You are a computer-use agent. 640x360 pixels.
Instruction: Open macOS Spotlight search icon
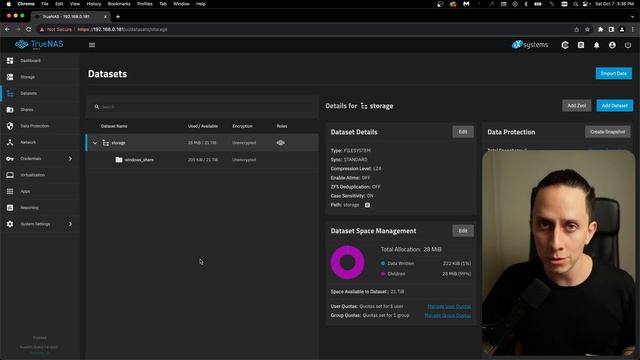tap(576, 4)
